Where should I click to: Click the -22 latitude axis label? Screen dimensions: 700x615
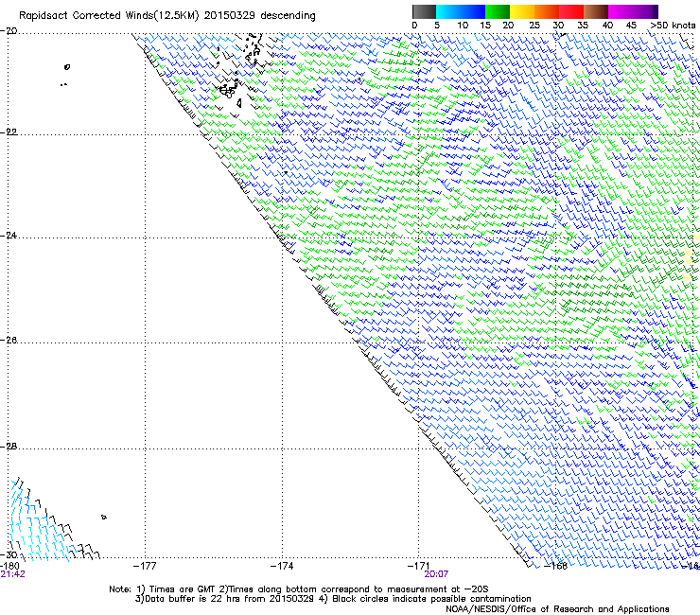pyautogui.click(x=9, y=132)
